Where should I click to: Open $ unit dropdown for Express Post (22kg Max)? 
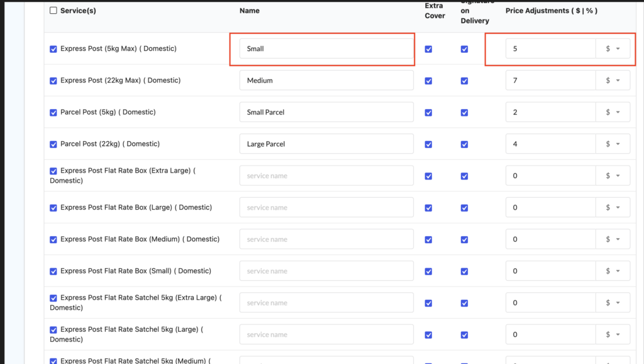tap(613, 80)
